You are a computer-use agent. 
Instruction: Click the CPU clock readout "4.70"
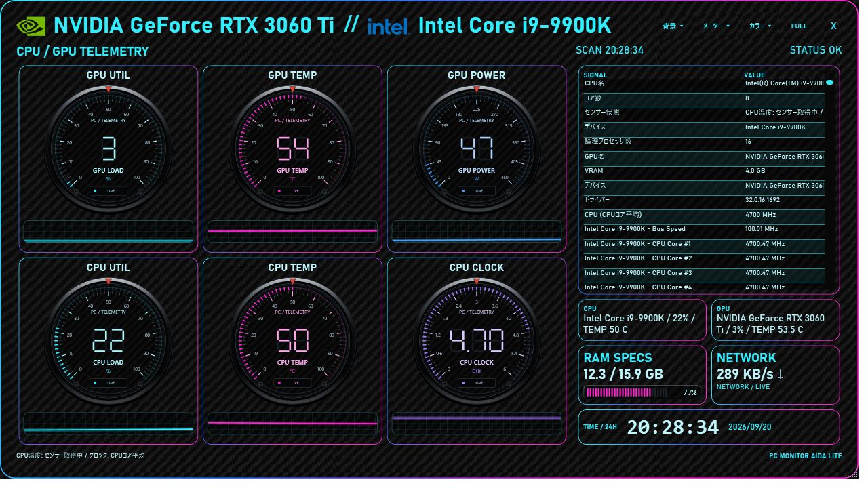point(477,340)
